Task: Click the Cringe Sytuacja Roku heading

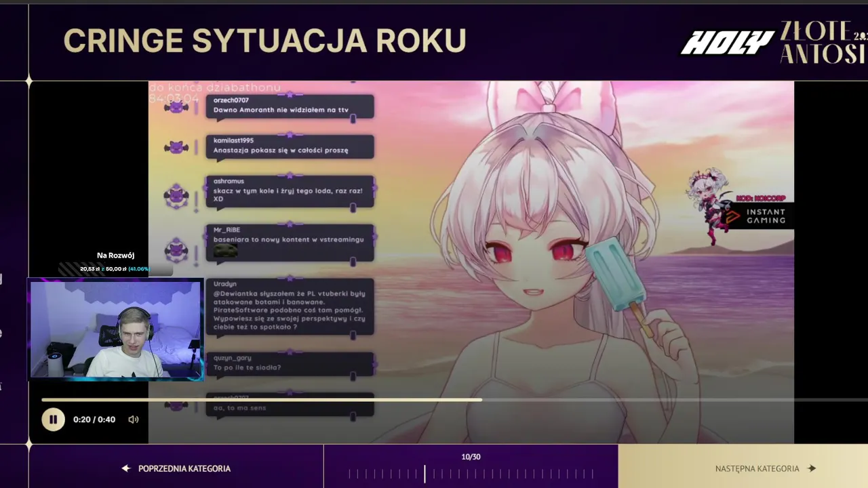Action: (x=264, y=41)
